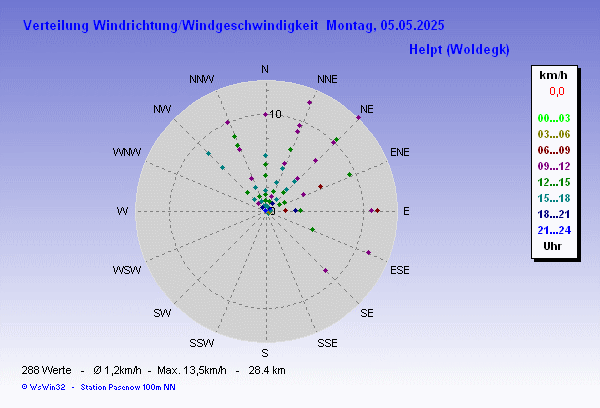Viewport: 600px width, 408px height.
Task: Click the 'SE' compass label
Action: 367,313
